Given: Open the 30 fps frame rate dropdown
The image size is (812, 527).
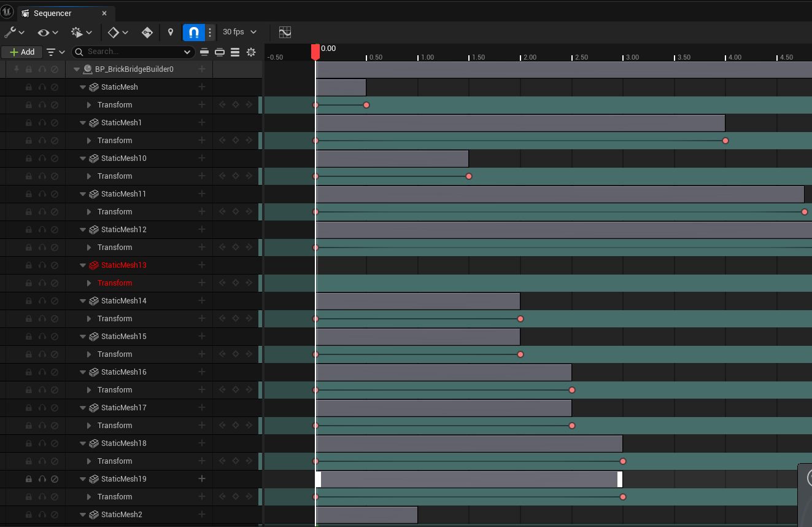Looking at the screenshot, I should [x=240, y=32].
